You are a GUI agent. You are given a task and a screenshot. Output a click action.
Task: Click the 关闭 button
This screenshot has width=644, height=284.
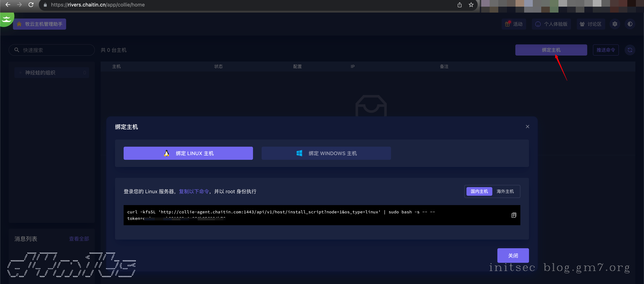point(513,255)
